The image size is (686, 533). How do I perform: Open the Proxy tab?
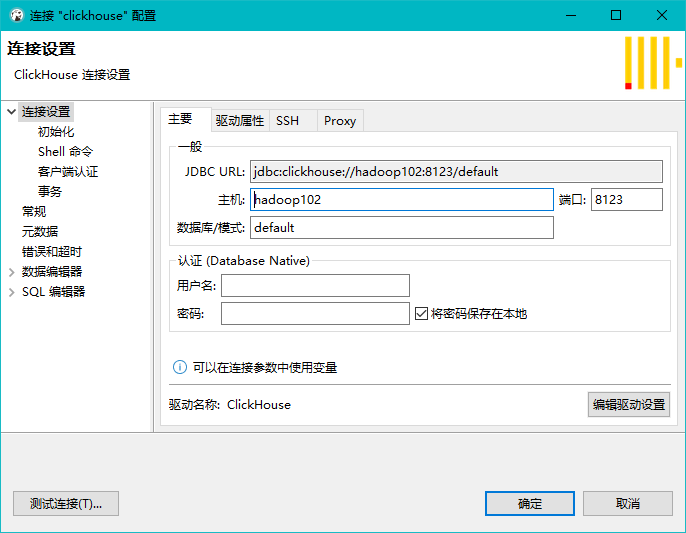pyautogui.click(x=340, y=121)
